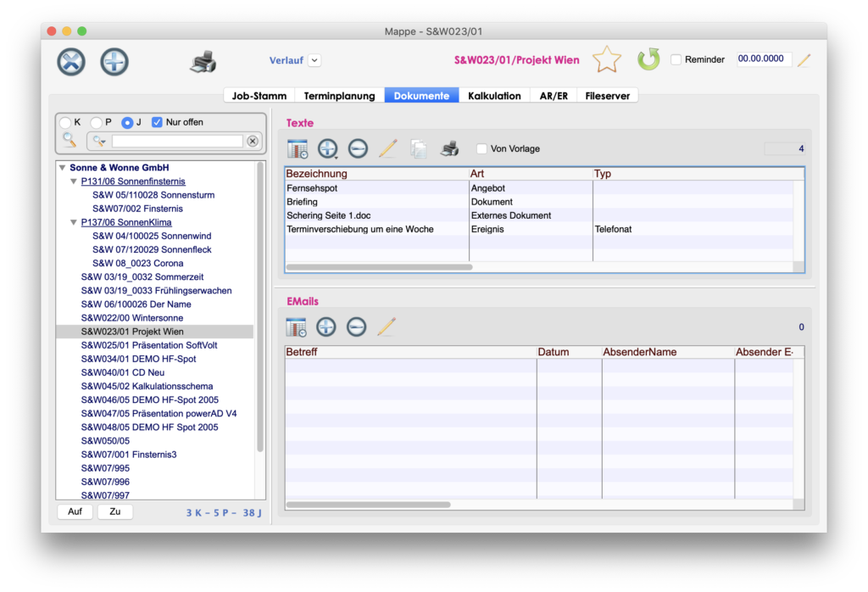Screen dimensions: 868x592
Task: Click search options icon inside search box
Action: [x=99, y=142]
